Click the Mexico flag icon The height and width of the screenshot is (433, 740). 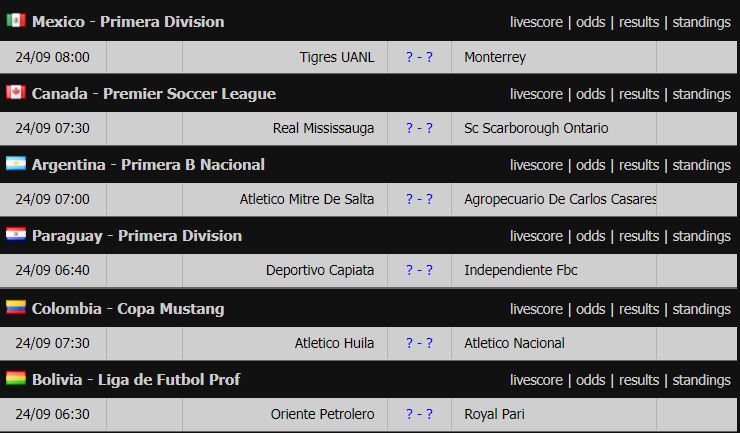click(x=16, y=20)
